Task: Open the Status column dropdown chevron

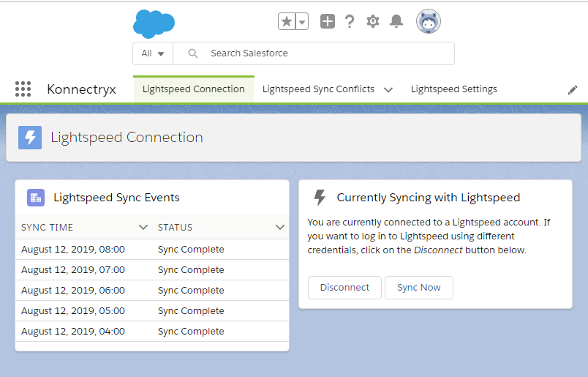Action: [x=279, y=228]
